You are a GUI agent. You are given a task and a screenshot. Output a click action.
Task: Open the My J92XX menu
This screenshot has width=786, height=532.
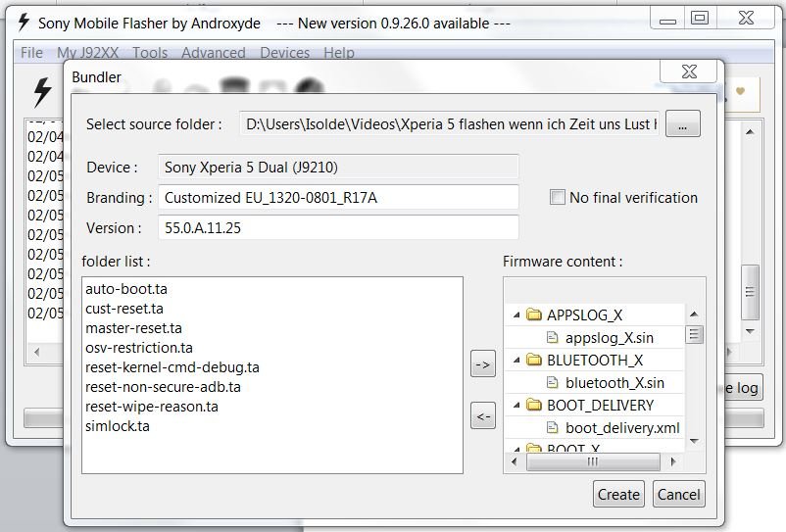pyautogui.click(x=88, y=53)
